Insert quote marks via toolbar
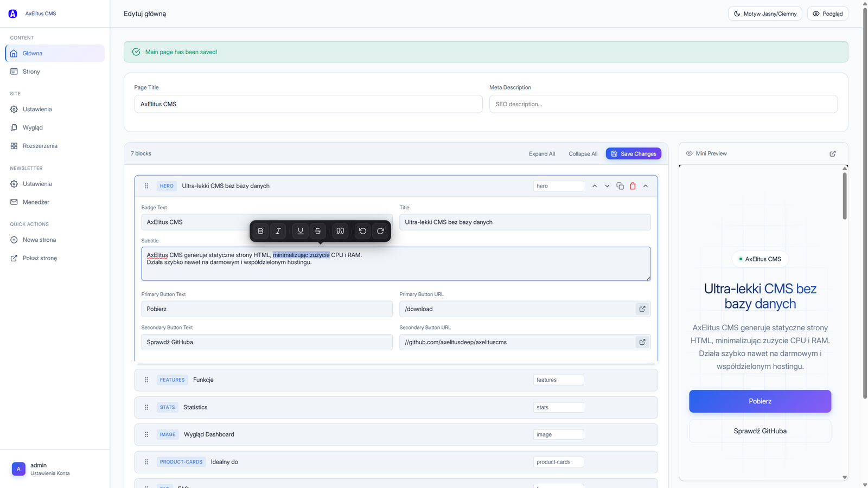The width and height of the screenshot is (868, 488). [340, 231]
